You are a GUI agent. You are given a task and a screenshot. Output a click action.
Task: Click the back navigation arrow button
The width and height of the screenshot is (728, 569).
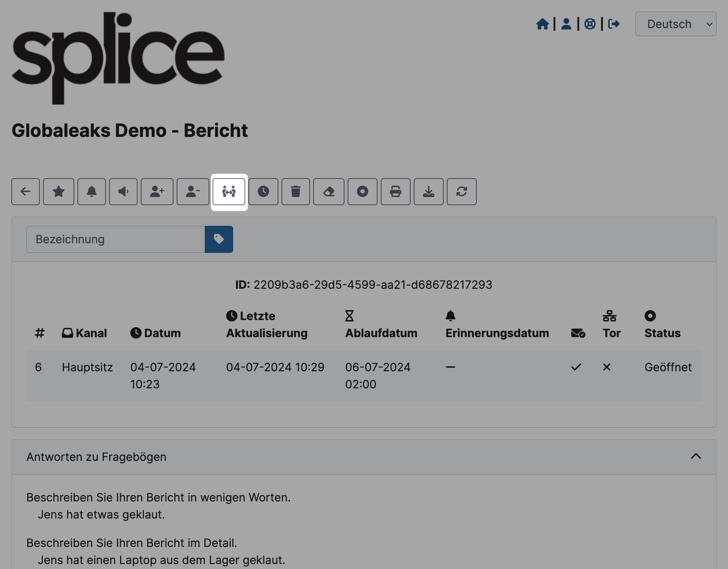pos(25,191)
